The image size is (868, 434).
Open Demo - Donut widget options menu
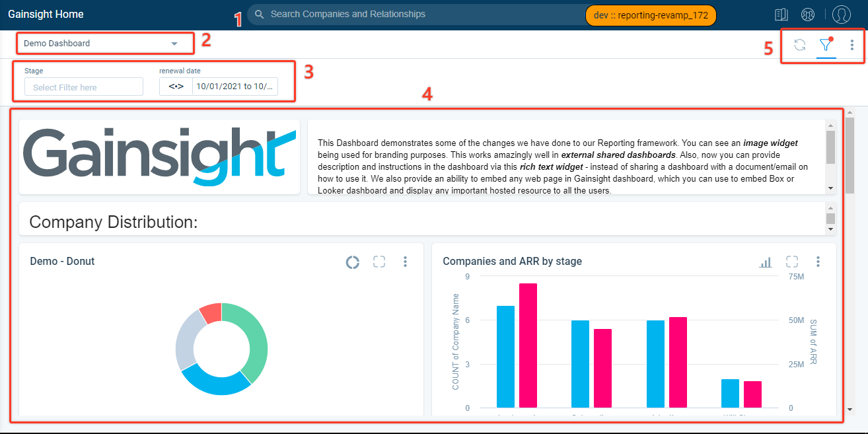[406, 262]
